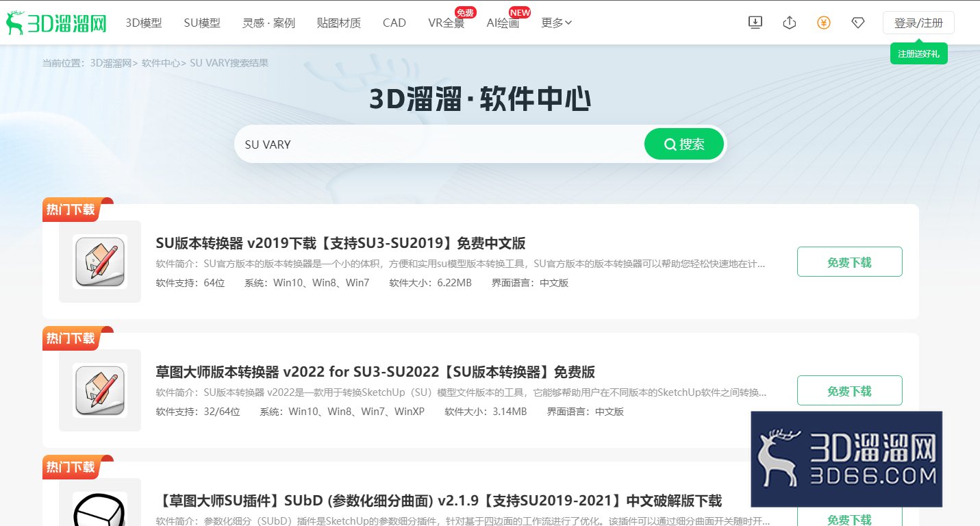
Task: Click breadcrumb link 软件中心
Action: point(160,63)
